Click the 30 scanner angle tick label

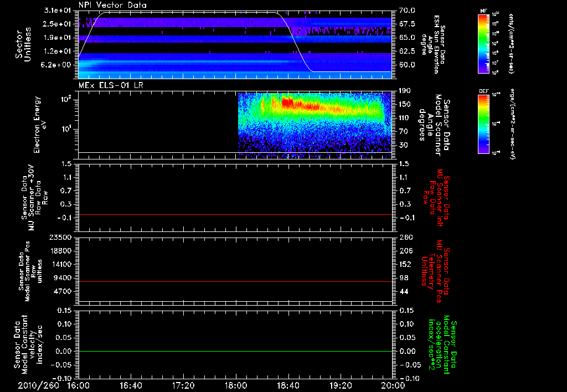[403, 145]
